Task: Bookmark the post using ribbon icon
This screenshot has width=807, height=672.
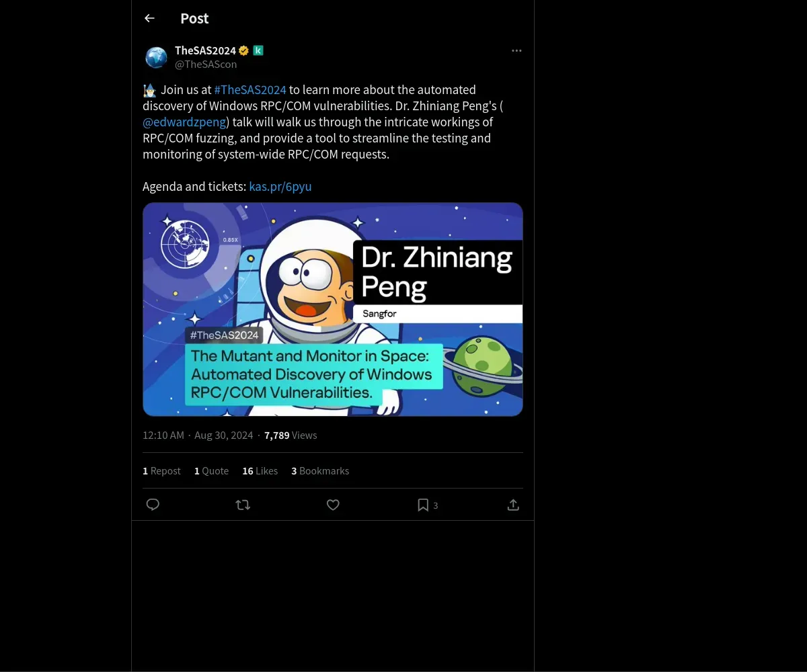Action: (423, 505)
